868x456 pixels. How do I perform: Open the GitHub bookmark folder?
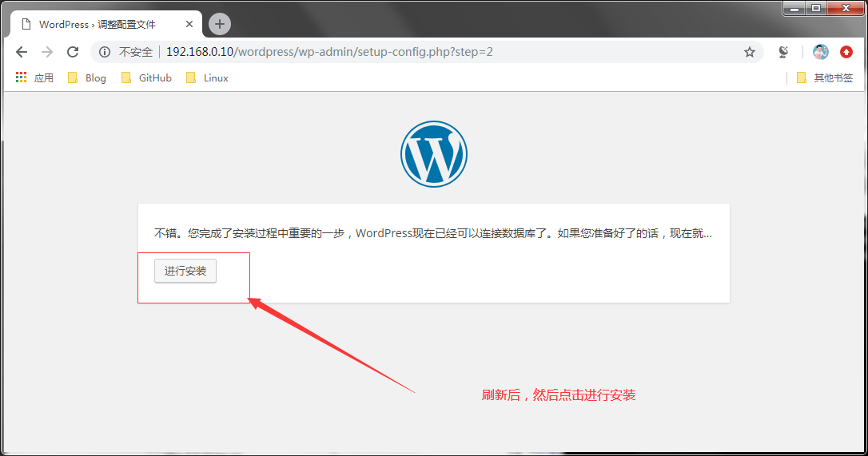coord(147,78)
